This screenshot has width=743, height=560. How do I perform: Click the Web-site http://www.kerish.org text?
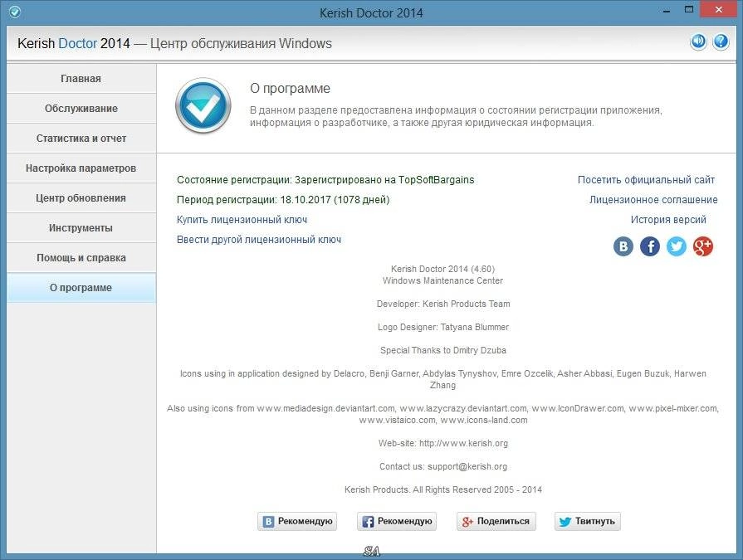(x=443, y=443)
